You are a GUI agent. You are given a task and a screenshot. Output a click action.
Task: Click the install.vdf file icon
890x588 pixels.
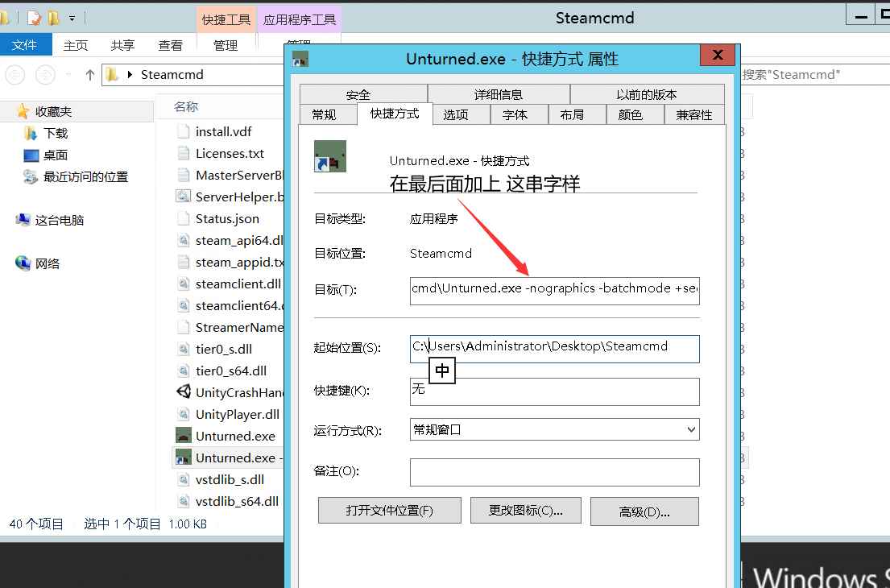click(x=183, y=131)
